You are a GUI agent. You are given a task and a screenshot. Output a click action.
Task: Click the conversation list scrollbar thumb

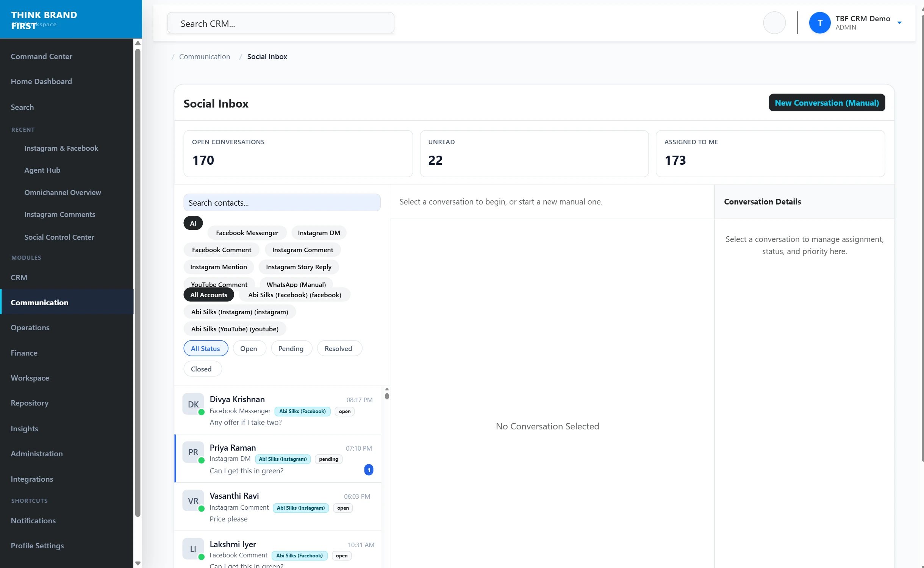(386, 396)
